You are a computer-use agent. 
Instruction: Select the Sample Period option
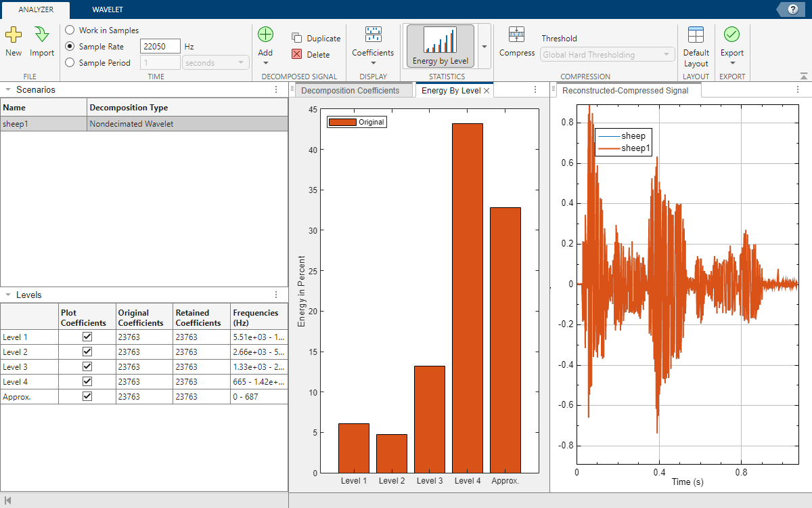pyautogui.click(x=70, y=63)
